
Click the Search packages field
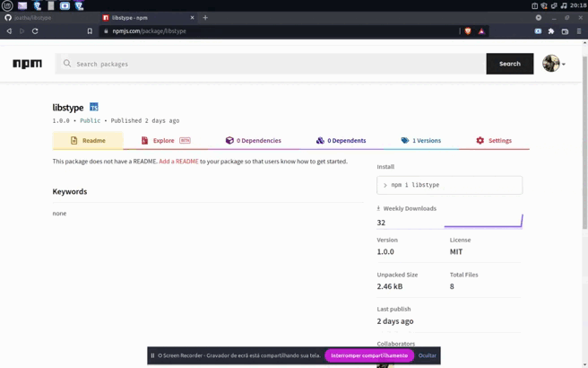pos(271,64)
